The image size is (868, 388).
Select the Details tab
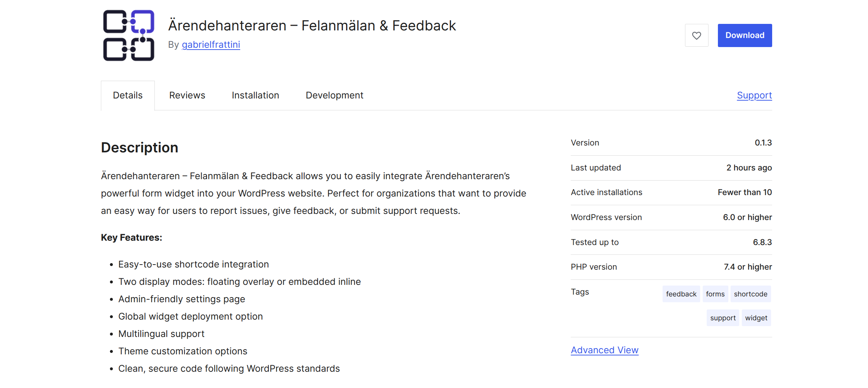pyautogui.click(x=127, y=95)
